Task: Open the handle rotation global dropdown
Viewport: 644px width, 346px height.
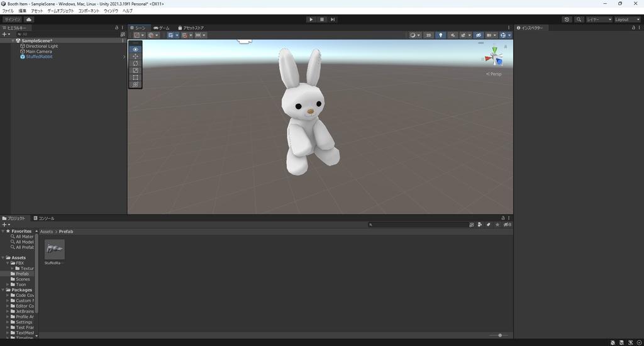Action: (x=153, y=35)
